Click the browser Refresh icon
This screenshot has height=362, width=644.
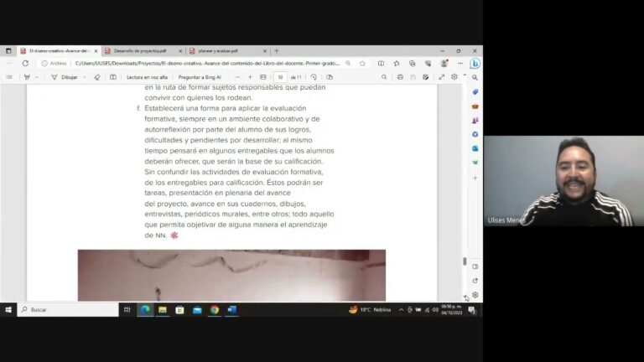(x=25, y=63)
